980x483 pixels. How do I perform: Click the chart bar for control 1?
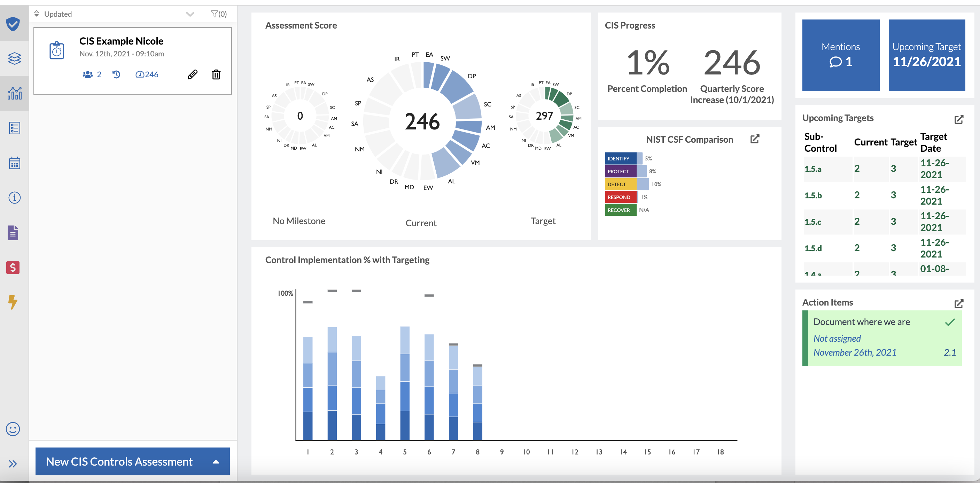[308, 388]
